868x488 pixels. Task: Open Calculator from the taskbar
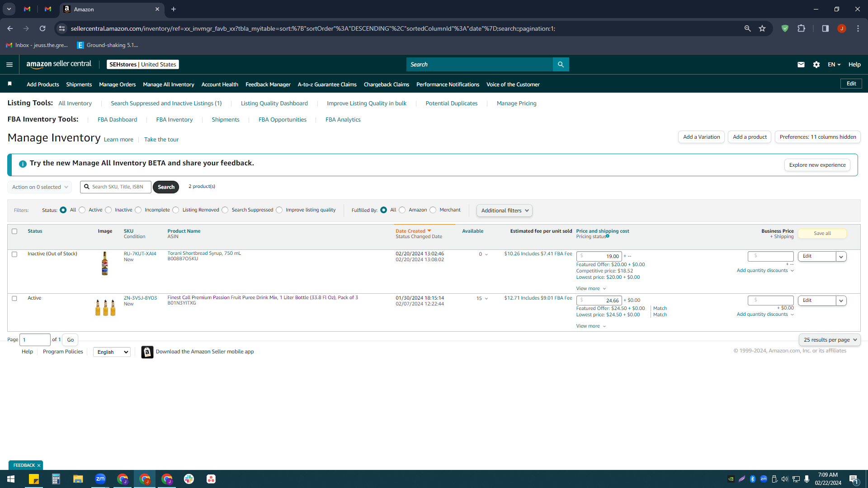tap(56, 479)
